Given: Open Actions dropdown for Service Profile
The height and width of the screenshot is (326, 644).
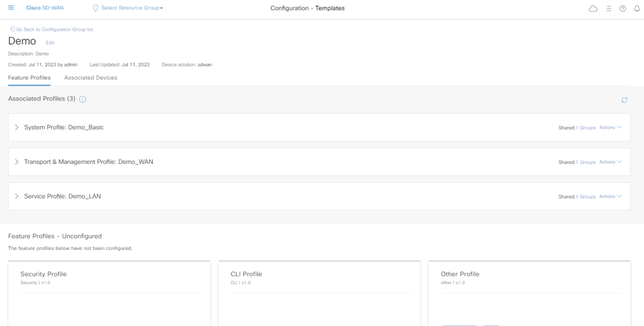Looking at the screenshot, I should point(610,197).
